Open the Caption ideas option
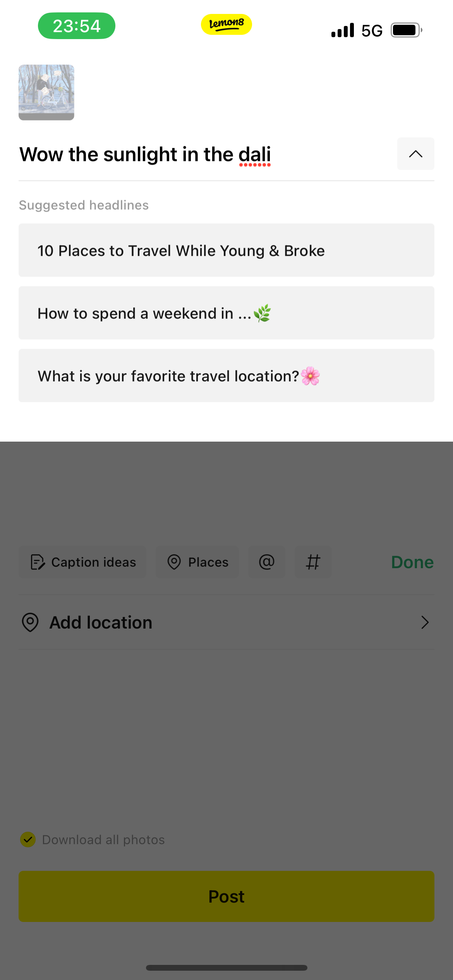The image size is (453, 980). tap(83, 562)
